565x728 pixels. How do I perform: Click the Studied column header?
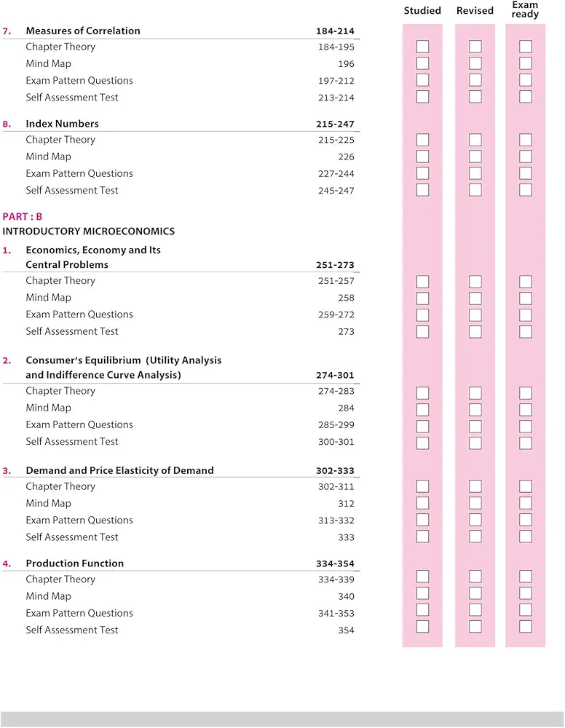click(422, 11)
